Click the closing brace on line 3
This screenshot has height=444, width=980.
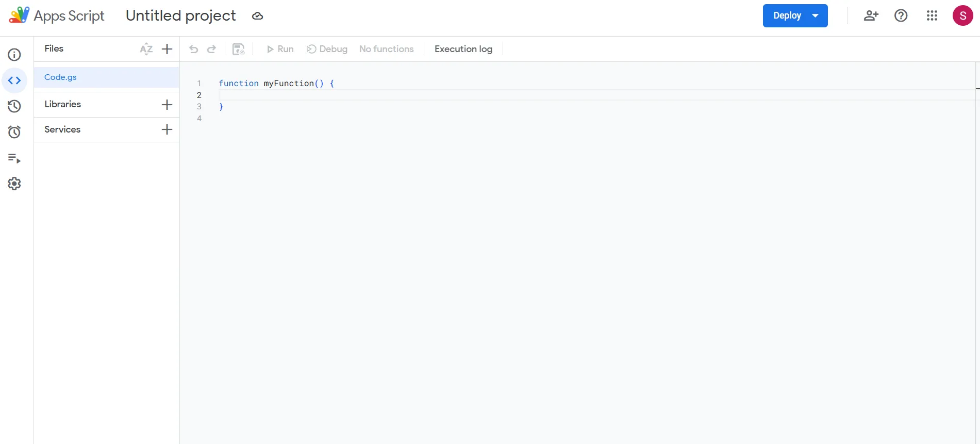[x=221, y=107]
